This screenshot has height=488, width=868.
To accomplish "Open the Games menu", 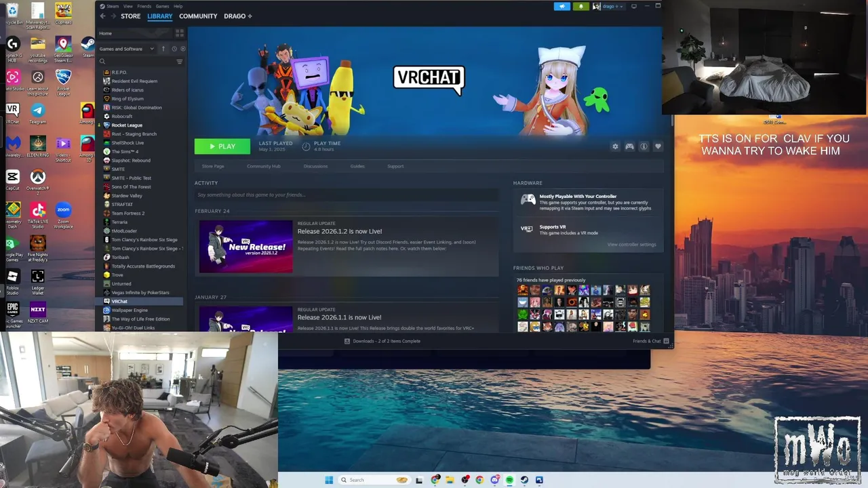I will pos(162,6).
